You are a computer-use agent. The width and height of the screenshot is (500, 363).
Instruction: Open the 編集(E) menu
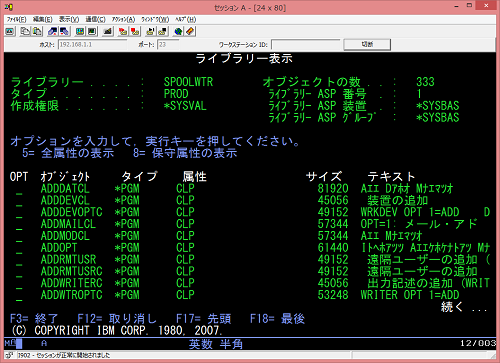42,19
